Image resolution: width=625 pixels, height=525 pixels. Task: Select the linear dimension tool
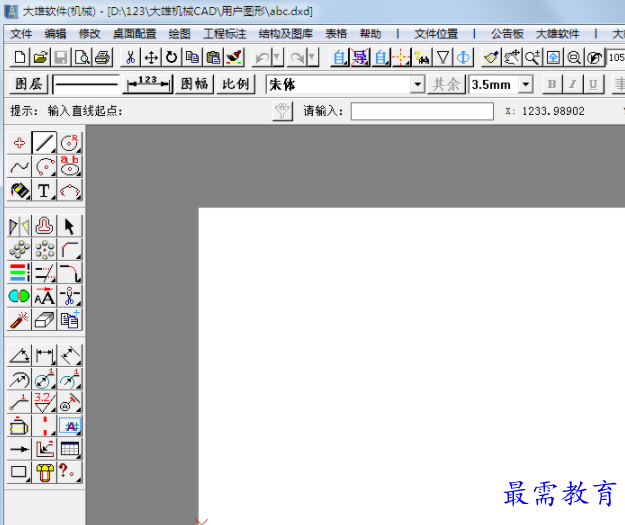[44, 355]
